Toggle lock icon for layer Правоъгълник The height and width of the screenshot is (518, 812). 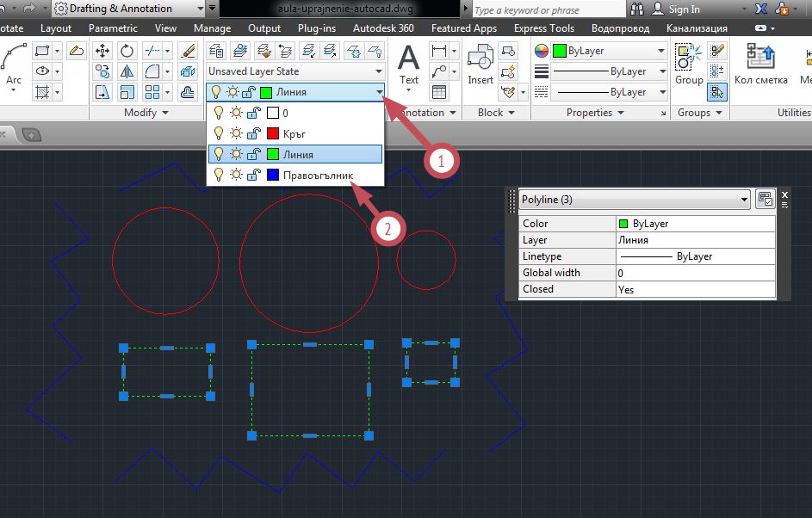[x=254, y=175]
